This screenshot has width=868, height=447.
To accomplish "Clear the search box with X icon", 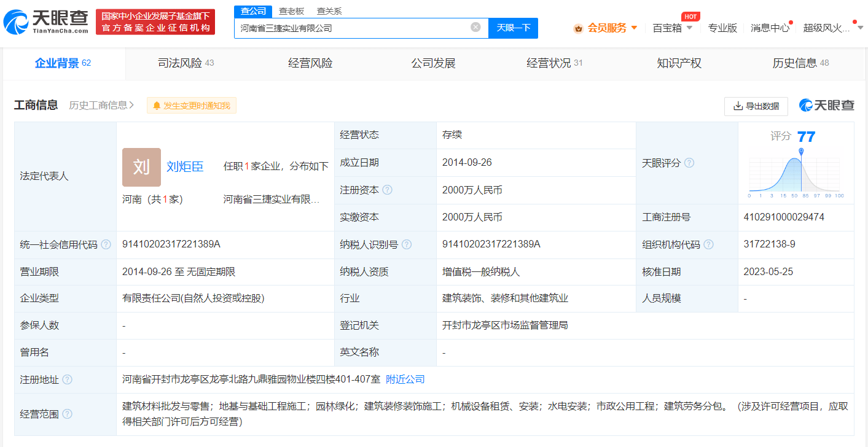I will (475, 27).
